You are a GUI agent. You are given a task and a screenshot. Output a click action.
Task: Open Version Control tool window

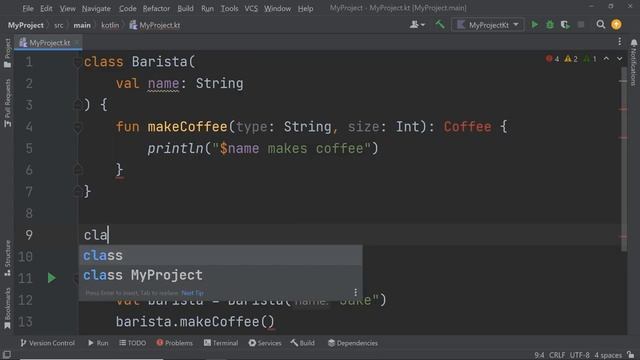[47, 343]
